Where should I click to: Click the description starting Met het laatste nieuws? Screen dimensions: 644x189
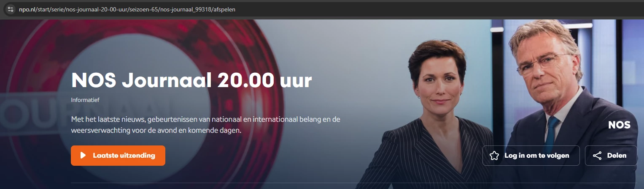coord(205,125)
